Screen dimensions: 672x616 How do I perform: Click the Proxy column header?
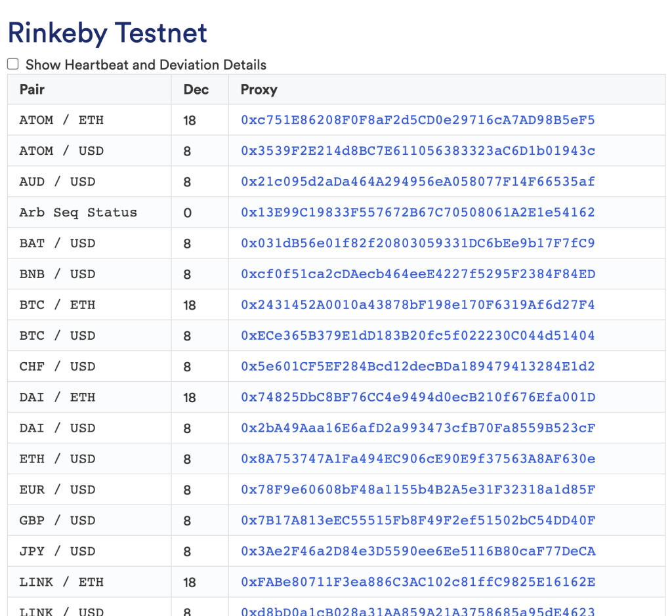click(259, 89)
